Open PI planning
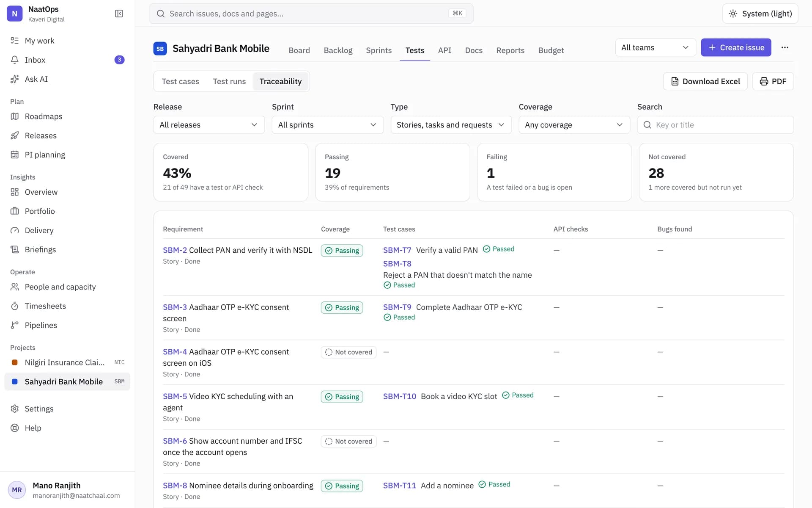 click(x=67, y=155)
